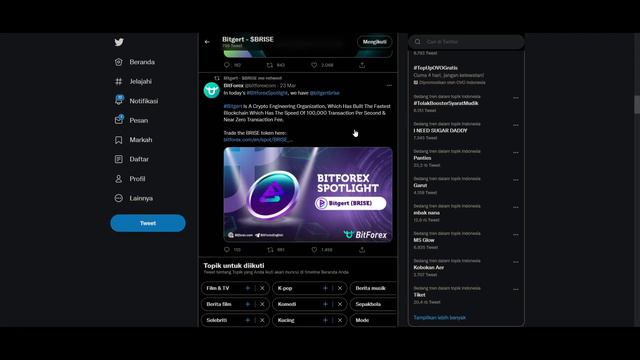Screen dimensions: 640x360
Task: Open Pesan messages
Action: [131, 120]
